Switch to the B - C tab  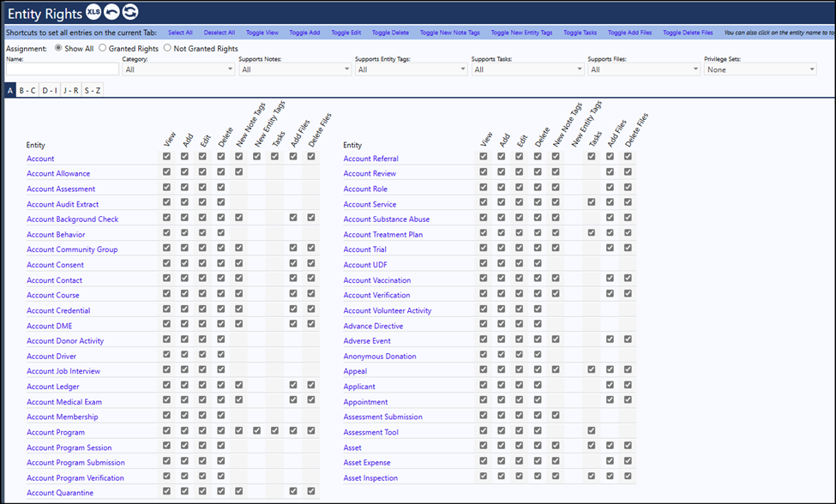[27, 91]
